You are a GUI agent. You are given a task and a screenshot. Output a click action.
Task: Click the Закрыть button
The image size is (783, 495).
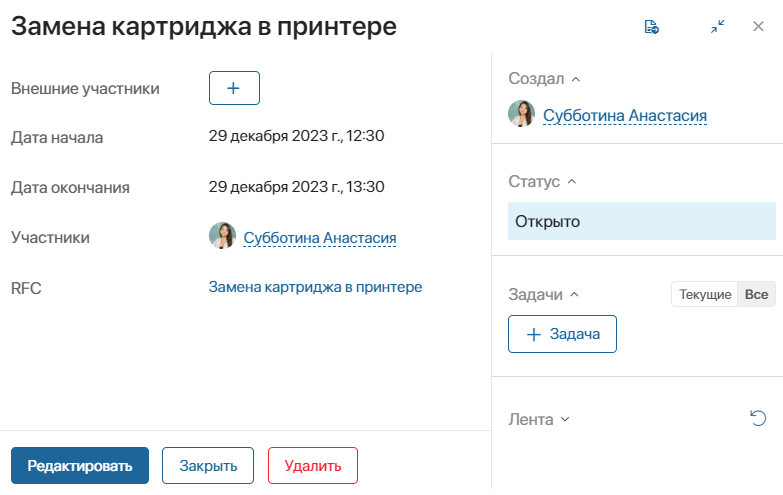tap(208, 466)
